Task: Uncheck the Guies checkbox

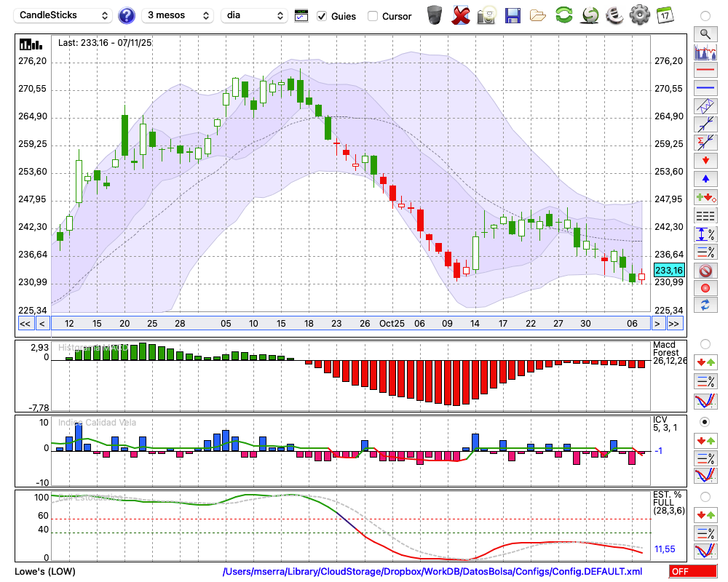Action: click(323, 16)
